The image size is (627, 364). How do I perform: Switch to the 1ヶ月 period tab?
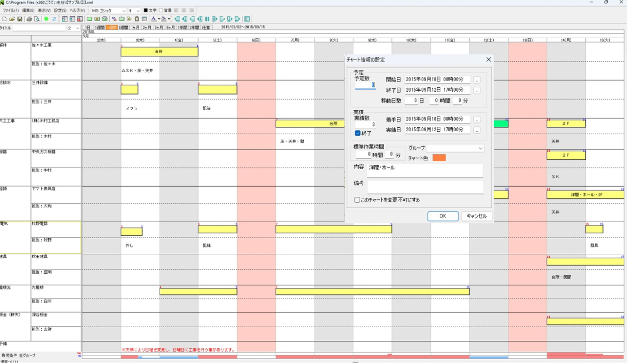[x=135, y=27]
